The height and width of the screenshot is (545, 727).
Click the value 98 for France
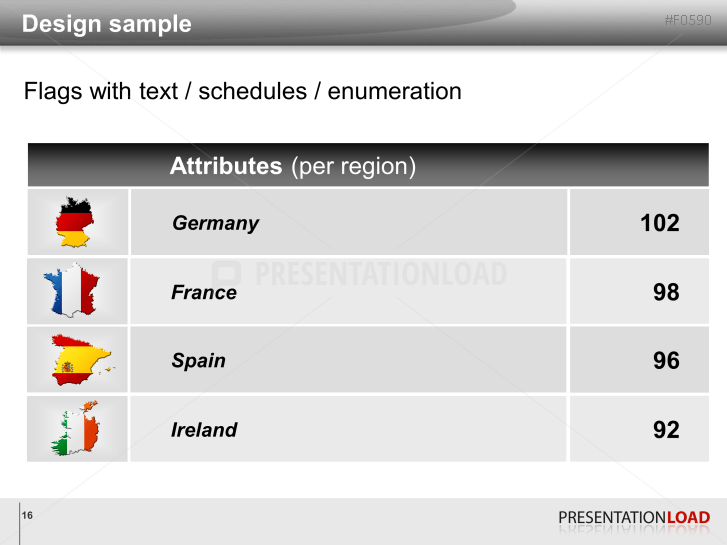click(666, 292)
